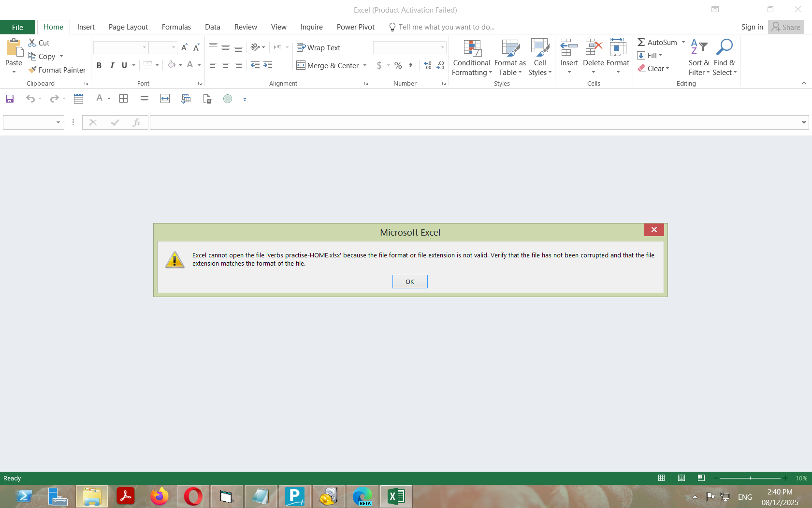Open the Font Color swatch
Image resolution: width=812 pixels, height=508 pixels.
pos(190,65)
